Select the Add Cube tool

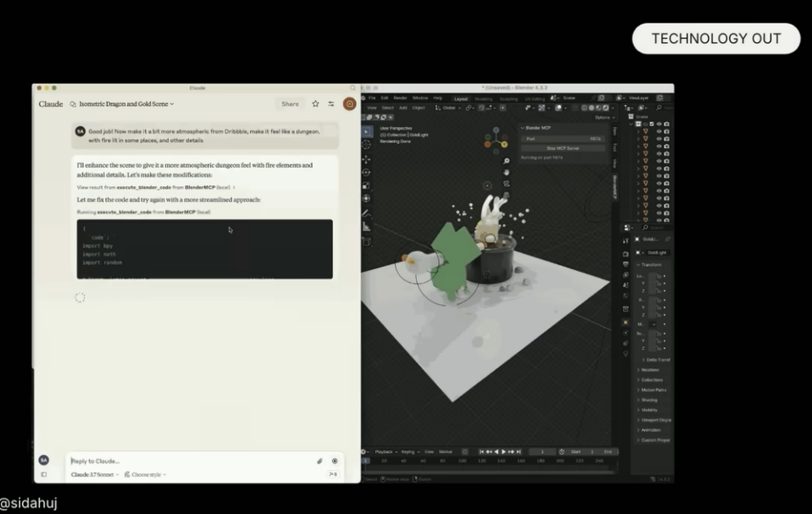[x=366, y=241]
